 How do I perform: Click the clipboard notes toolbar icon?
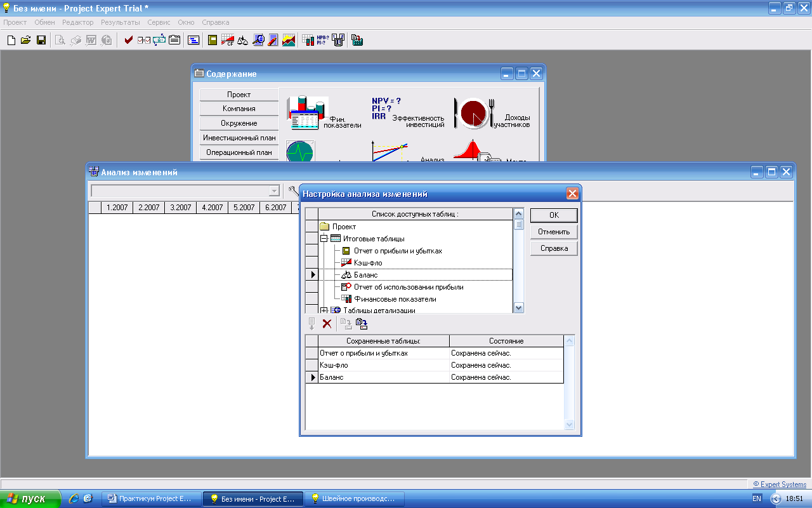(174, 40)
